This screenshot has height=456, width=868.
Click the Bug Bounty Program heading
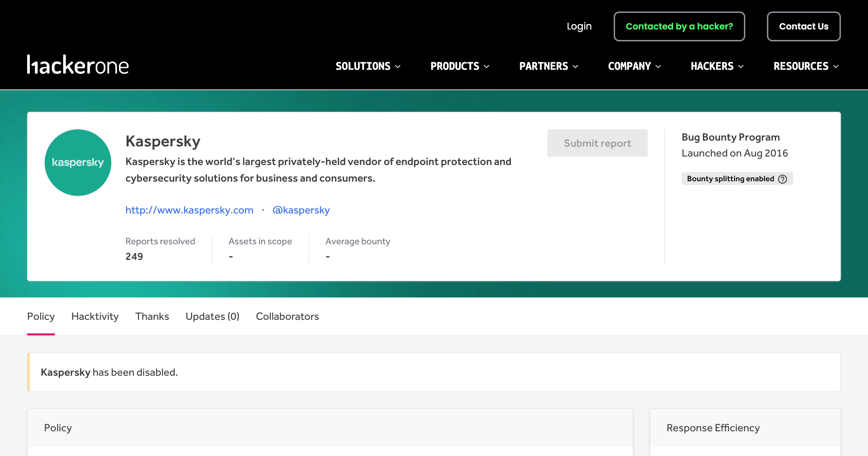coord(731,137)
